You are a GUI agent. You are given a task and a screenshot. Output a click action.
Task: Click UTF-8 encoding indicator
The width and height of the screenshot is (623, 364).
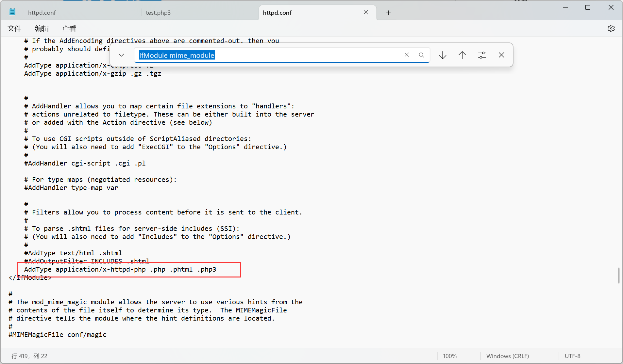pos(573,356)
